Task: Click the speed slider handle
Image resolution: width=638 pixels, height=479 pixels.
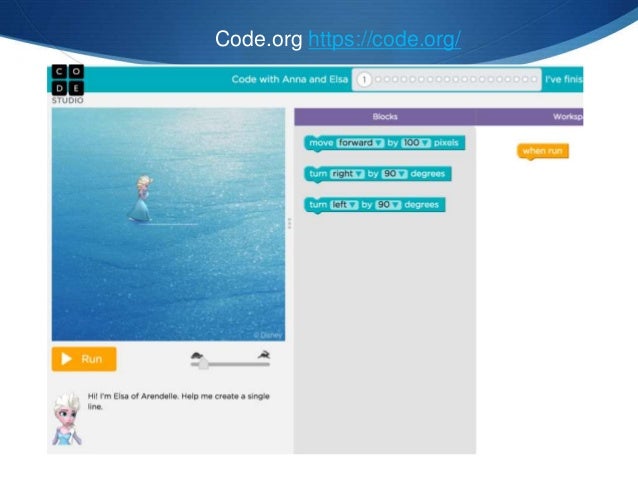Action: (x=203, y=363)
